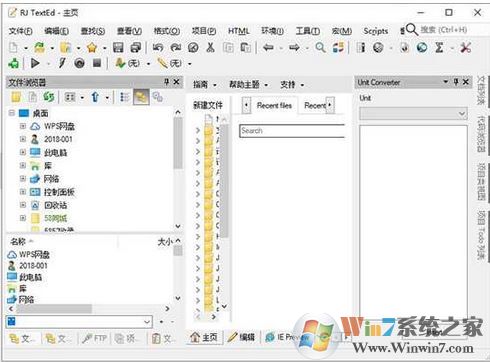Open the HTML menu

(x=239, y=31)
